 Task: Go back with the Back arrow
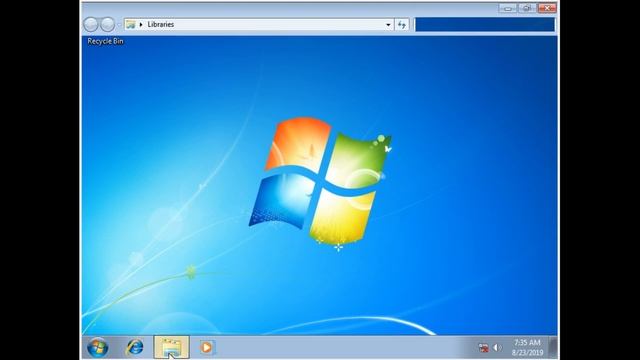91,24
